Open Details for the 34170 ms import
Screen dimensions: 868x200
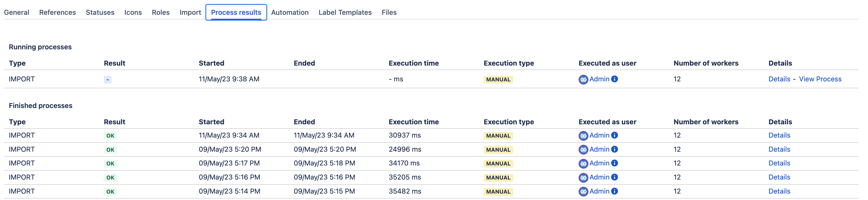(779, 163)
